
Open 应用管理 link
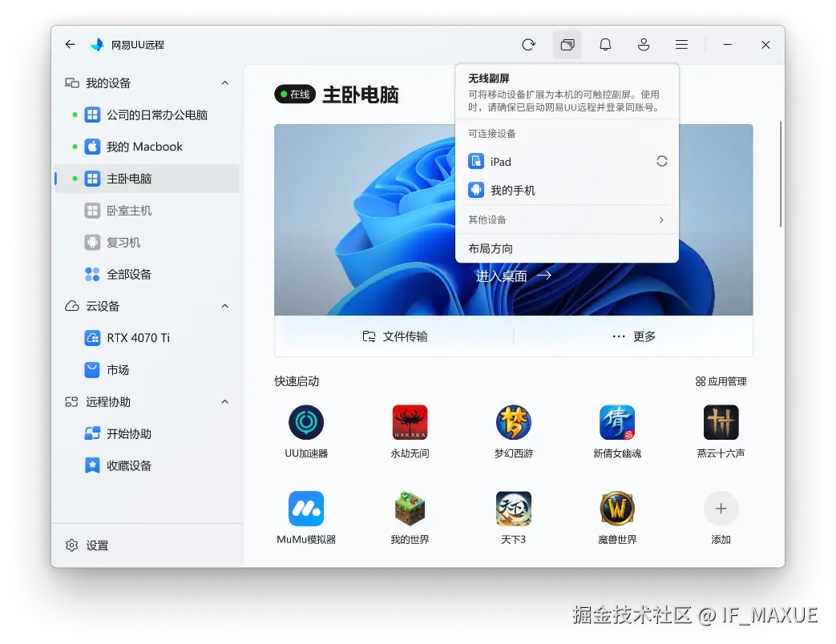pyautogui.click(x=721, y=381)
